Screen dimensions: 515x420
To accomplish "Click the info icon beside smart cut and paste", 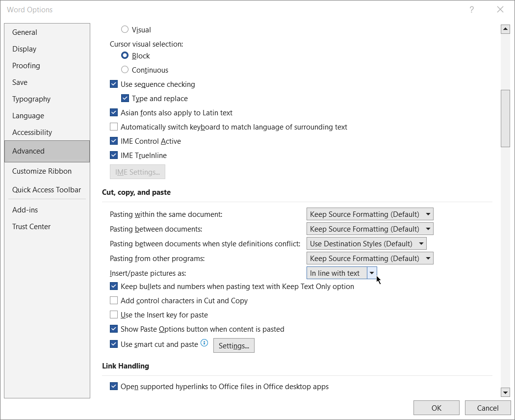I will click(x=205, y=343).
